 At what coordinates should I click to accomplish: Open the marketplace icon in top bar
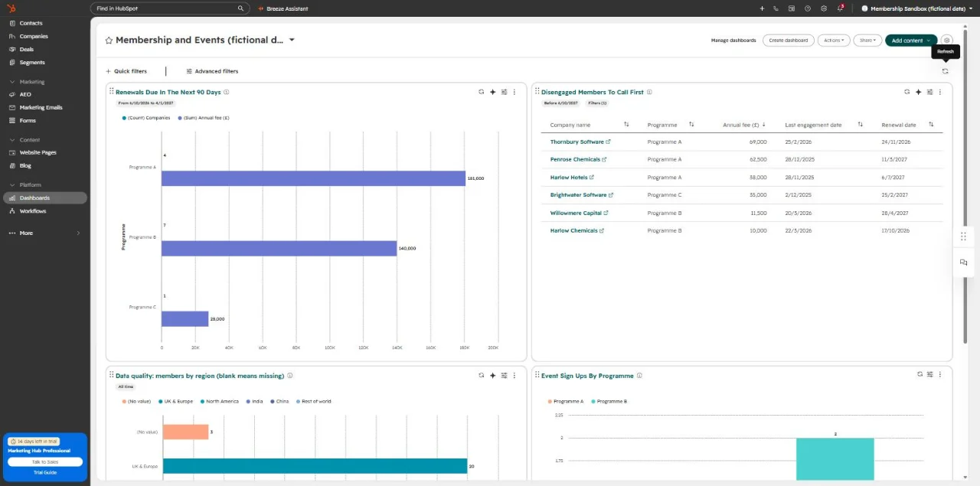pos(792,8)
